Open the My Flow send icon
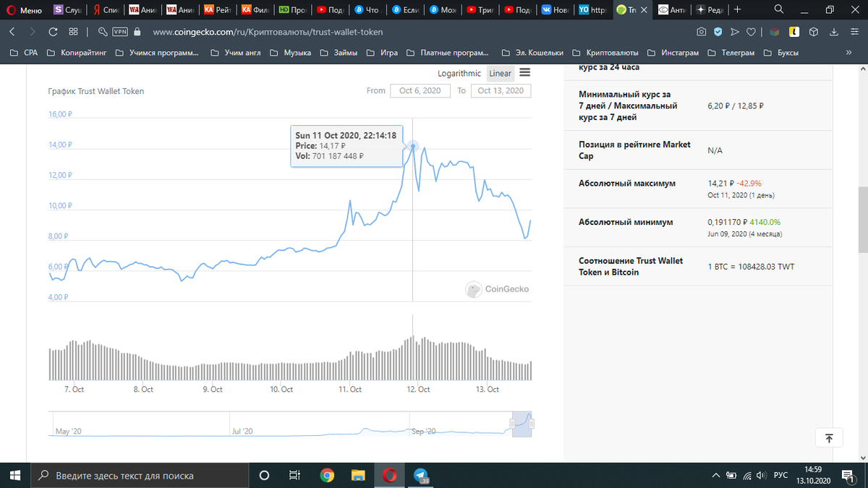Screen dimensions: 868x488 735,32
